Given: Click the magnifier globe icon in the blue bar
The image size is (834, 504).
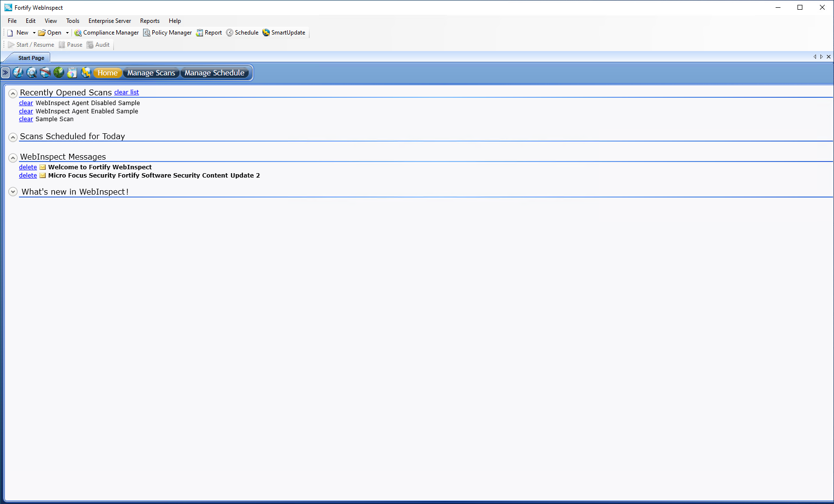Looking at the screenshot, I should coord(32,73).
